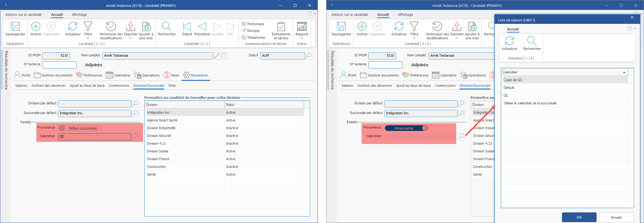Viewport: 644px width, 223px height.
Task: Click the magnifier icon beside Statut field
Action: 309,56
